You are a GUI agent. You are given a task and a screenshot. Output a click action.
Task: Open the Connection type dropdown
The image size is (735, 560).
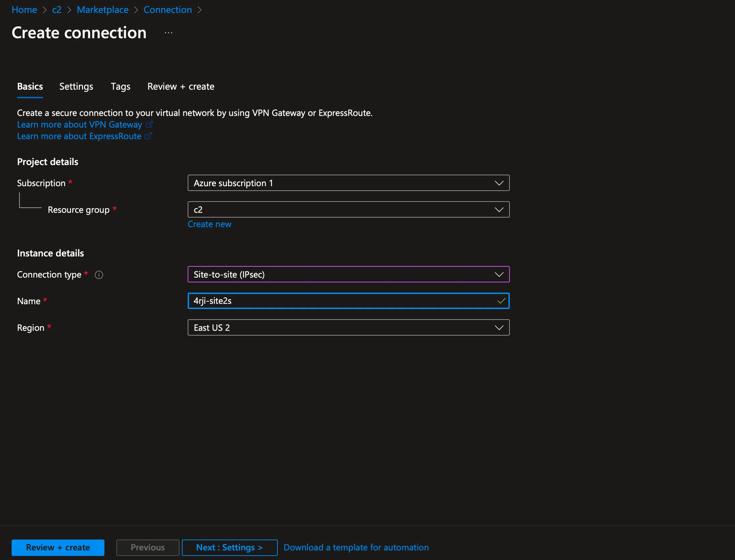click(x=348, y=275)
